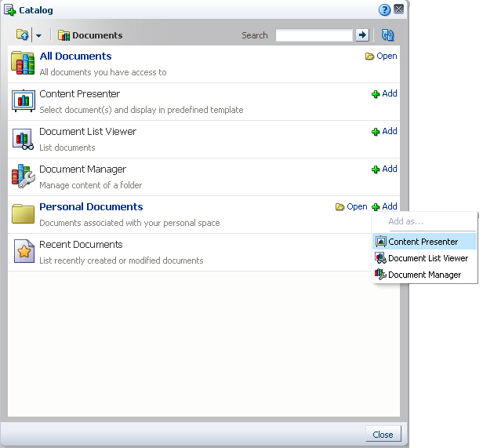The image size is (483, 448).
Task: Click the Catalog title icon
Action: pyautogui.click(x=10, y=10)
